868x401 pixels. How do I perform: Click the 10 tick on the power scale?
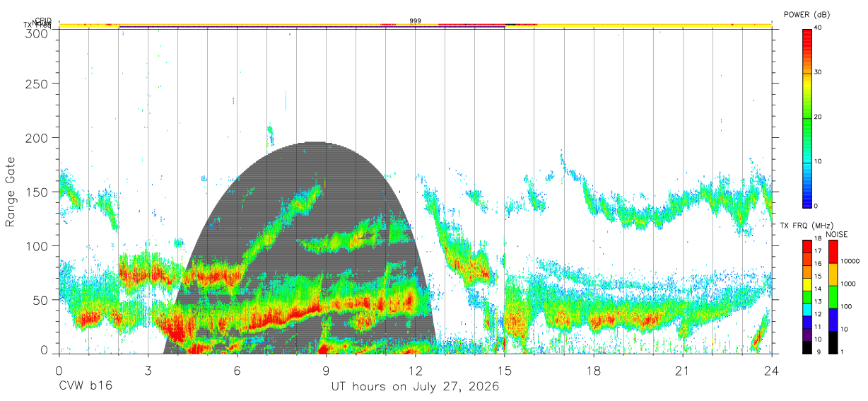[x=819, y=161]
